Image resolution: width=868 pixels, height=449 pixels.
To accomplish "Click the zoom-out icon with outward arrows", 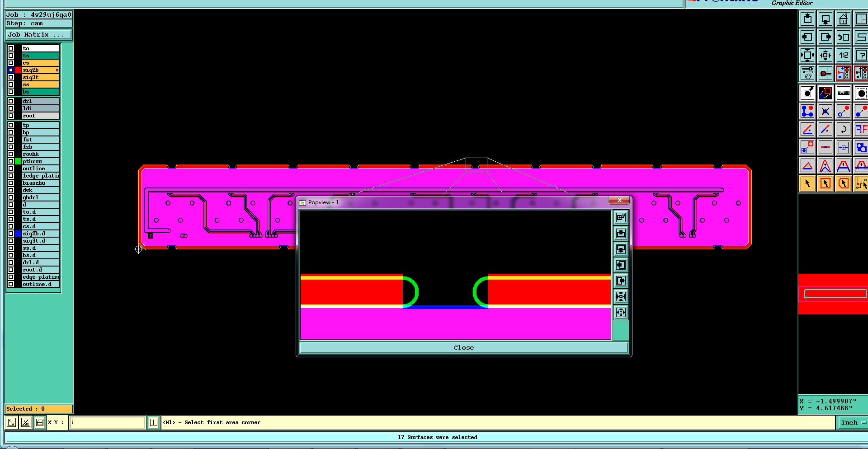I will pyautogui.click(x=826, y=55).
